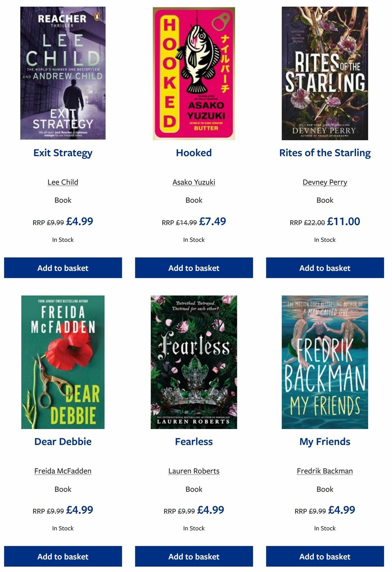Add Rites of the Starling to basket
This screenshot has width=392, height=572.
[x=325, y=268]
